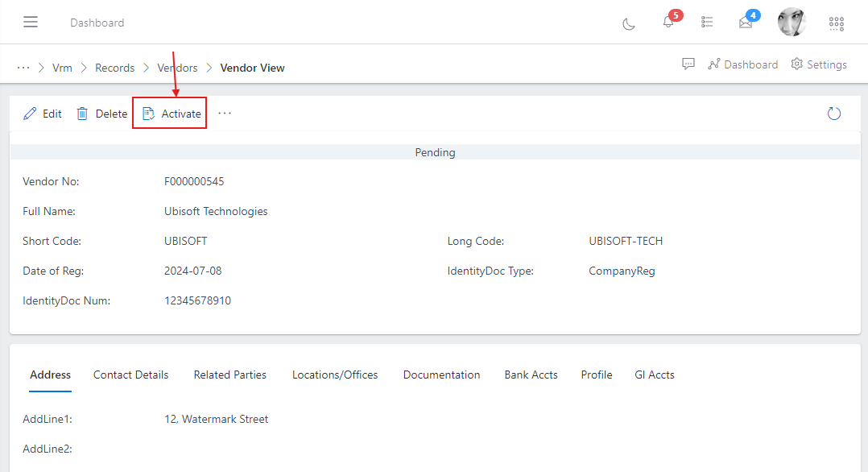The width and height of the screenshot is (868, 472).
Task: Open the Contact Details tab
Action: tap(130, 375)
